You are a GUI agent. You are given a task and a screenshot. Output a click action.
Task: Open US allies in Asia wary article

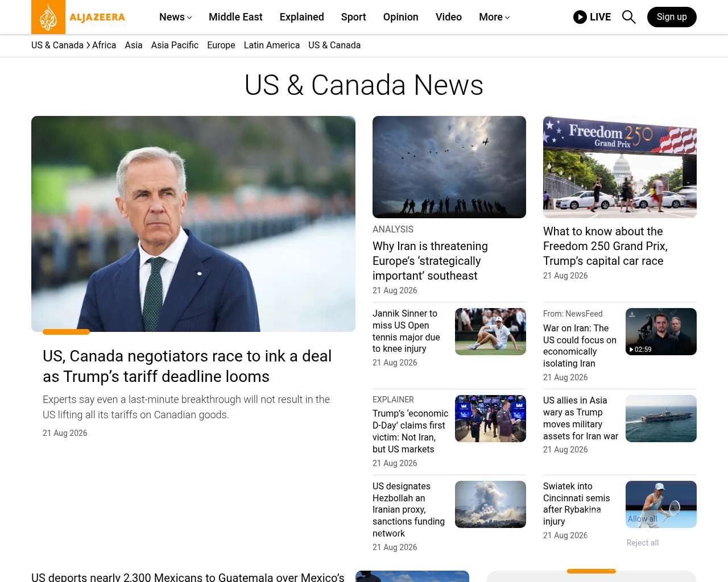[x=581, y=418]
